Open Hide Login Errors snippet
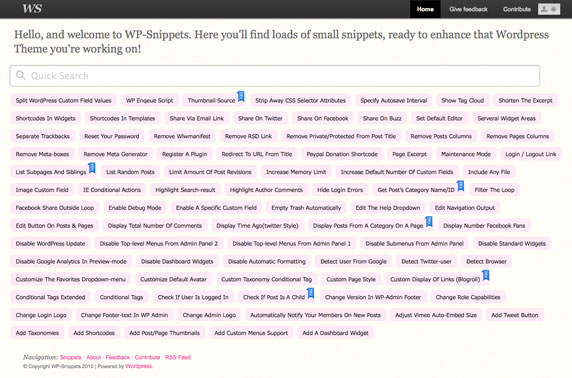 pyautogui.click(x=340, y=190)
